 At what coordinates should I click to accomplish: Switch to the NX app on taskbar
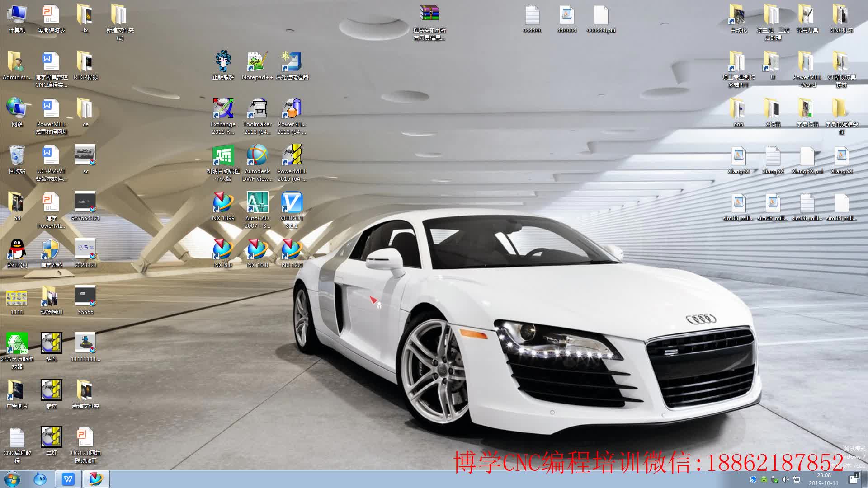(96, 479)
